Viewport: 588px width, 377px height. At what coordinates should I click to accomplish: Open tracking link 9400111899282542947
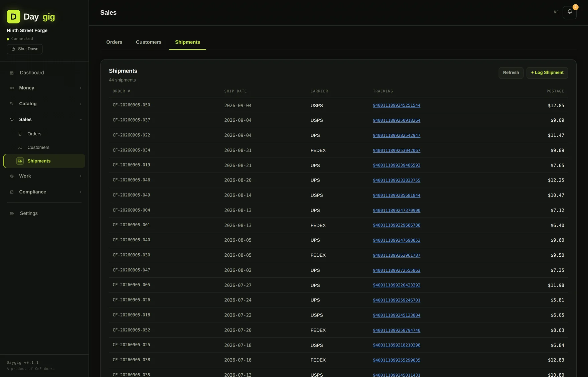397,135
